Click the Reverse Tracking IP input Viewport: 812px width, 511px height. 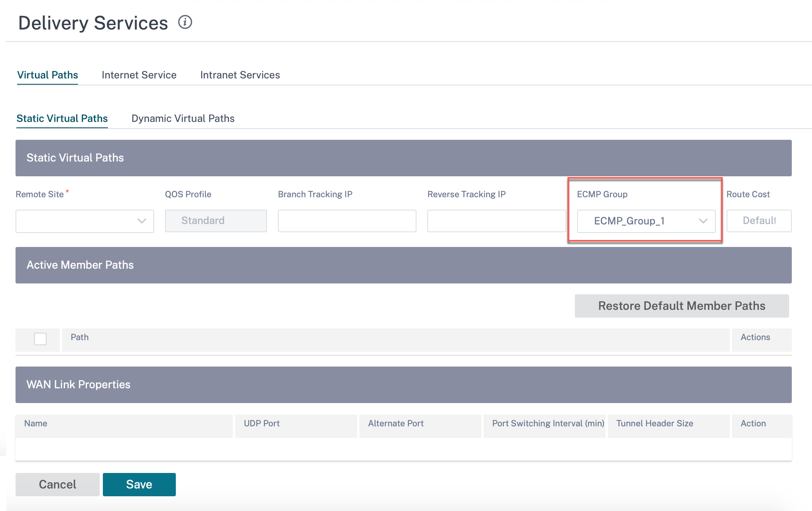[x=496, y=221]
